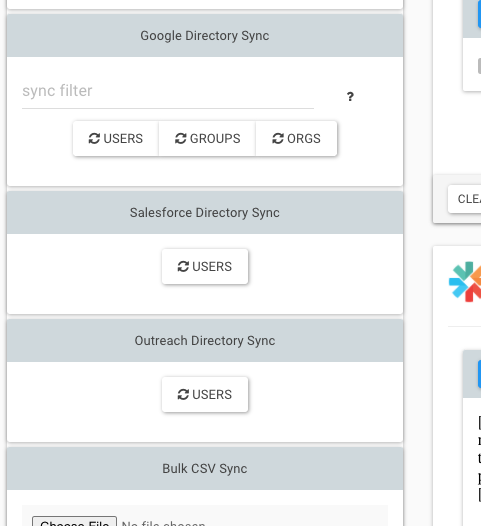Sync Google Directory GROUPS
This screenshot has height=526, width=481.
(207, 139)
